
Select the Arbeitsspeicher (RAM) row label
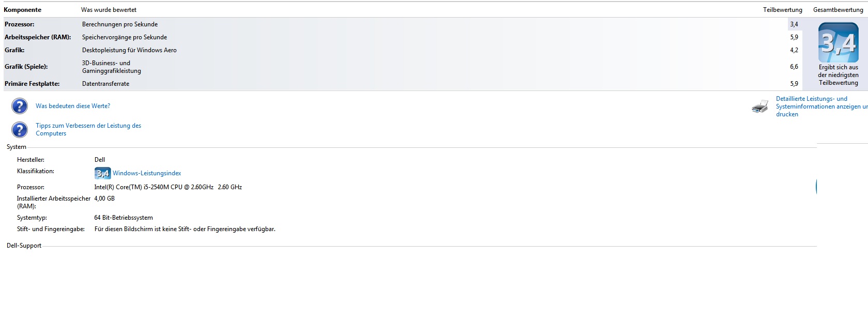(38, 37)
